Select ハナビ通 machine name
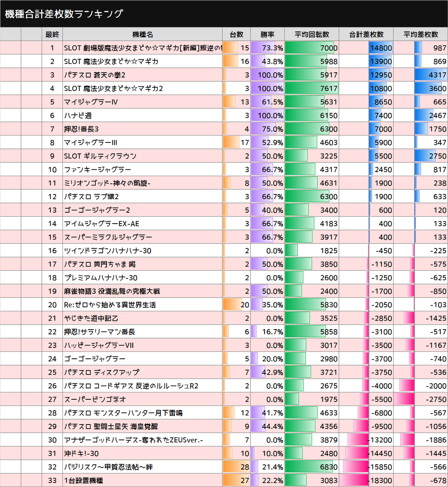Image resolution: width=448 pixels, height=487 pixels. [x=78, y=116]
